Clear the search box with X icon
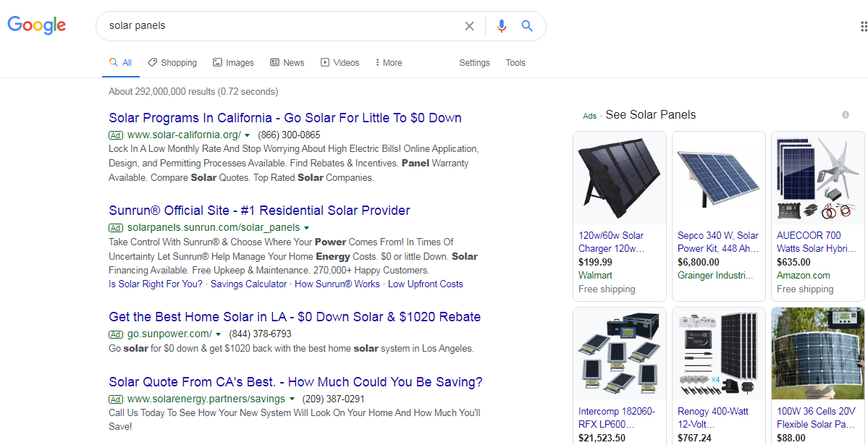This screenshot has height=445, width=868. [x=469, y=26]
